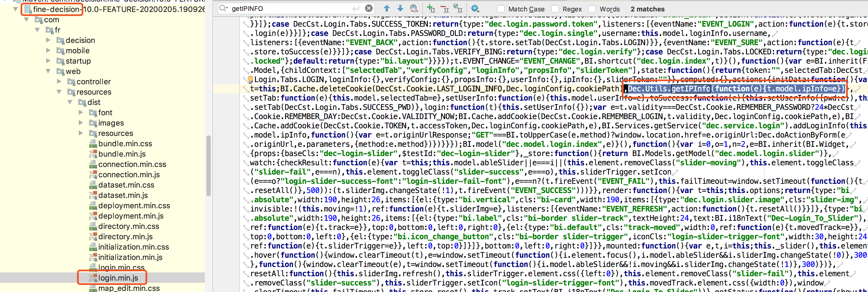Select dataset.min.css file
The width and height of the screenshot is (868, 292).
click(126, 185)
